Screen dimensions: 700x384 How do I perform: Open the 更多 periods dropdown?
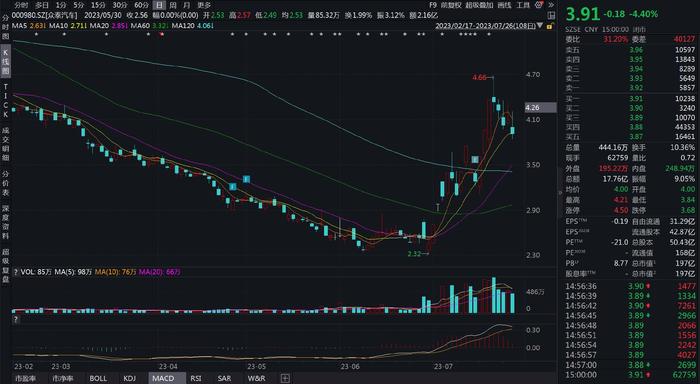pos(204,5)
